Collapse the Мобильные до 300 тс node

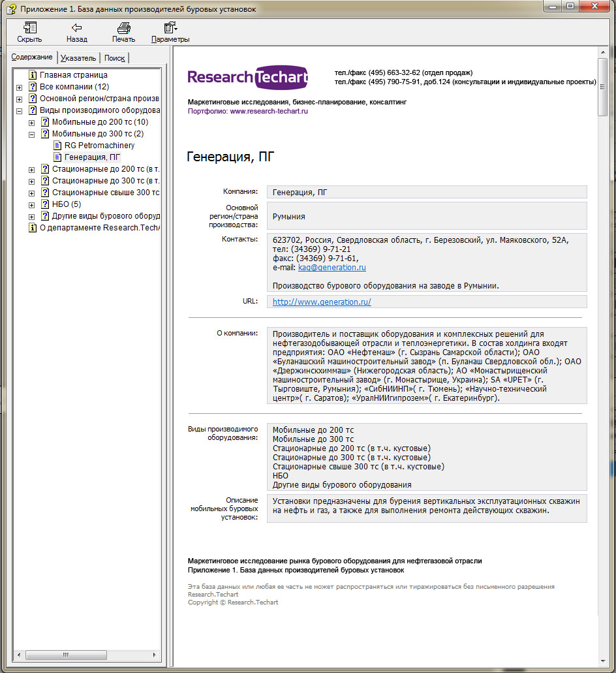(32, 134)
